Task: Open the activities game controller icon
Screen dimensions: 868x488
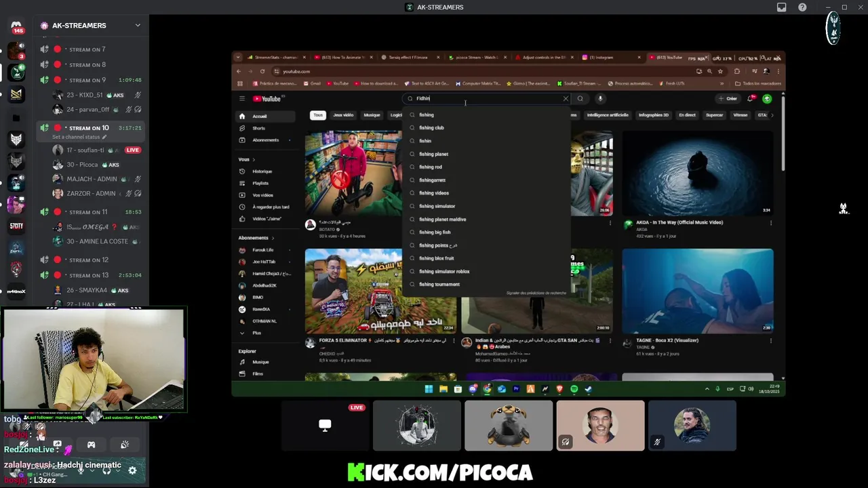Action: tap(91, 445)
